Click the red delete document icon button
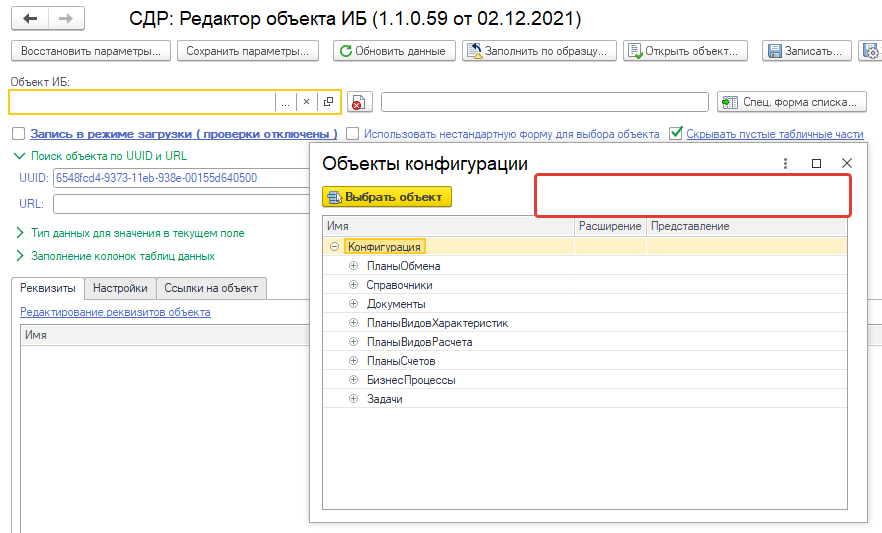 click(359, 102)
